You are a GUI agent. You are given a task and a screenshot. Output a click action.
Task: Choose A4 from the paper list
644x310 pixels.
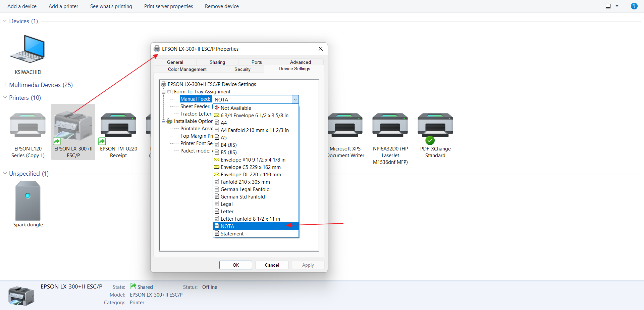pyautogui.click(x=256, y=123)
